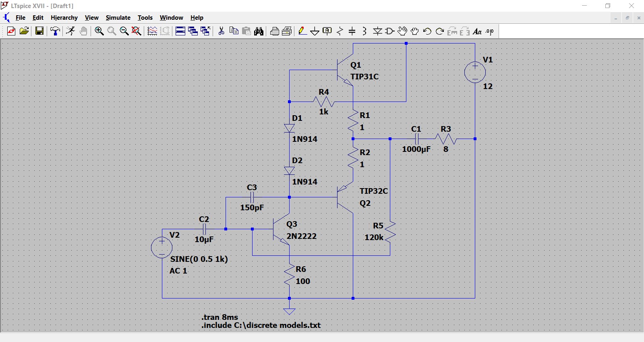Click the V1 voltage source symbol
Image resolution: width=644 pixels, height=342 pixels.
click(475, 73)
